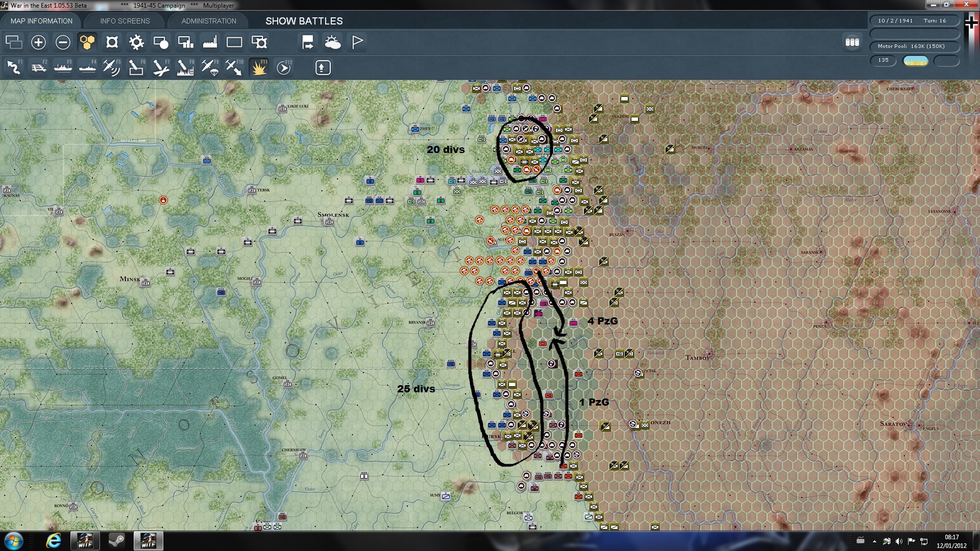Image resolution: width=980 pixels, height=551 pixels.
Task: Click the Rovno SEC marker
Action: pos(73,506)
